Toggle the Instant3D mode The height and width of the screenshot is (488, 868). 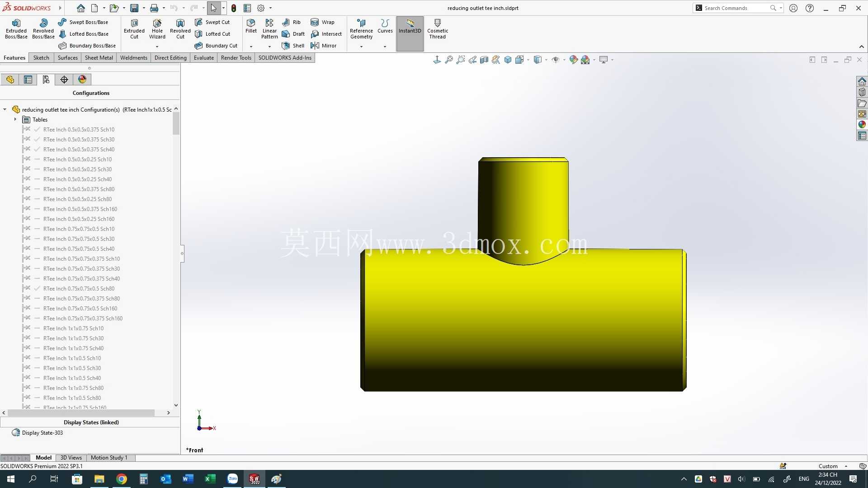(x=410, y=34)
